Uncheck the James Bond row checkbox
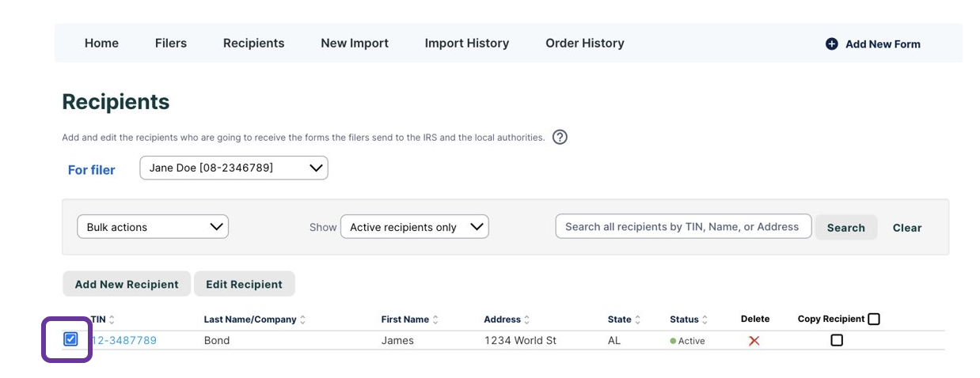The height and width of the screenshot is (378, 980). 70,339
